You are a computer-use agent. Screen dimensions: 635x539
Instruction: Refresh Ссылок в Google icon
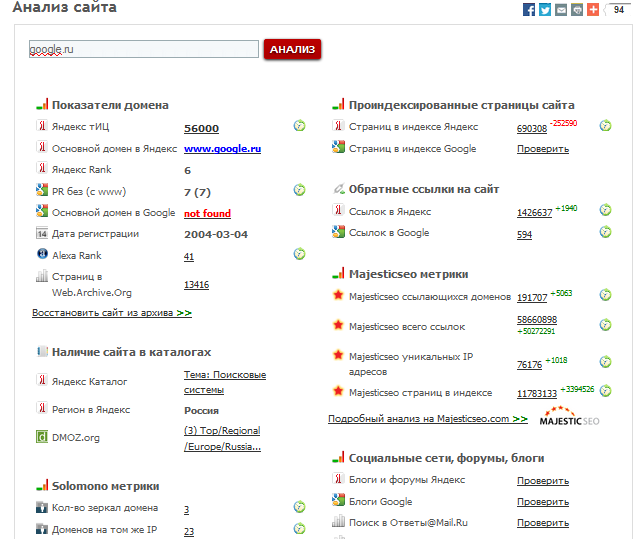[605, 232]
